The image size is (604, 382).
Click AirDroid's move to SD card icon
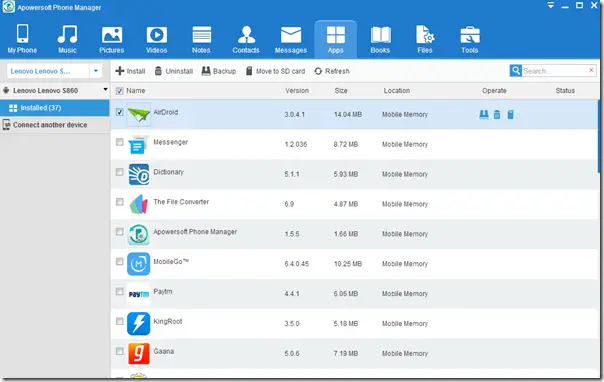pos(510,114)
